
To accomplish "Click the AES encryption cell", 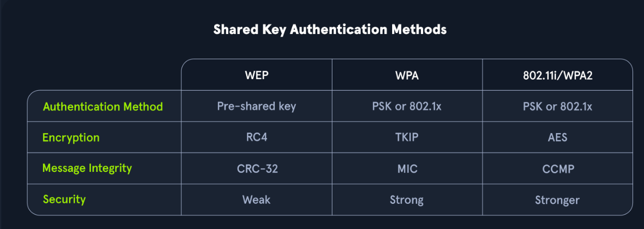I will click(557, 138).
